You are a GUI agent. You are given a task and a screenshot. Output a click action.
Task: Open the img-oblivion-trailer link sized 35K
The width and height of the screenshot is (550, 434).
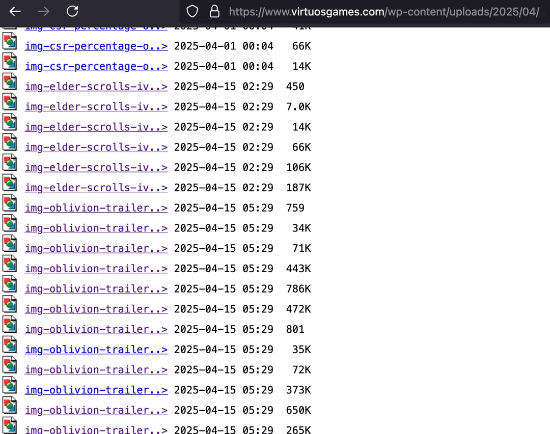click(x=96, y=350)
